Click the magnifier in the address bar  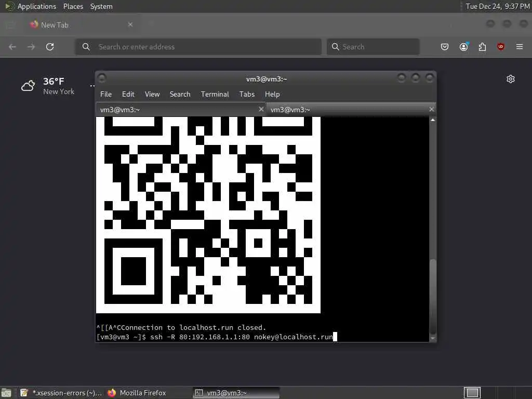pyautogui.click(x=86, y=47)
